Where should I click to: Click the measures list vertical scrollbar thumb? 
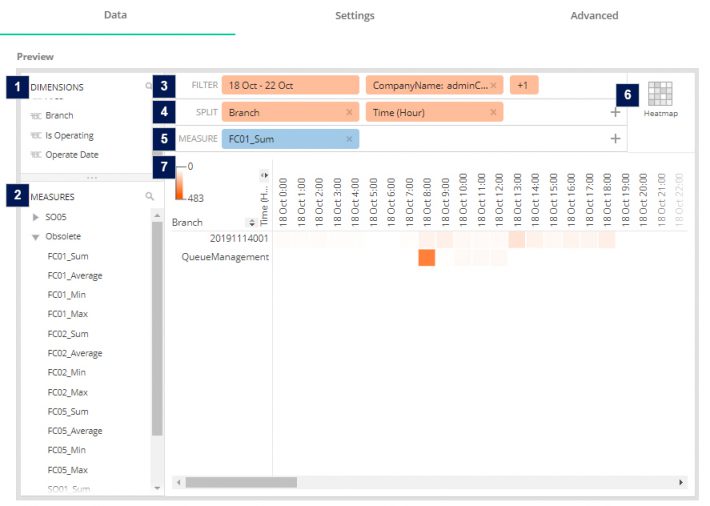point(157,329)
